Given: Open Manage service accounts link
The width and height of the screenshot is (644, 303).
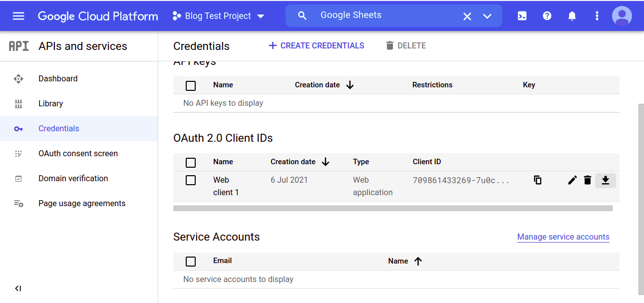Looking at the screenshot, I should (x=563, y=237).
